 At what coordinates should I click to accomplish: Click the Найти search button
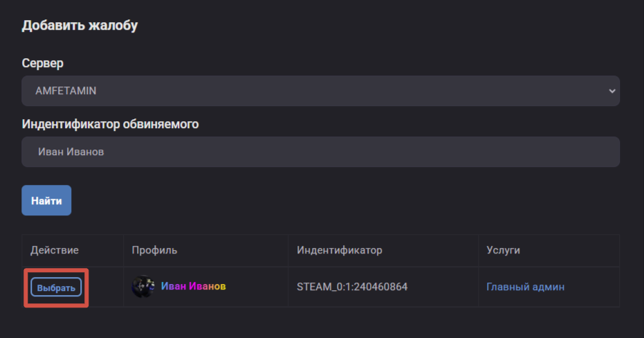(x=46, y=200)
